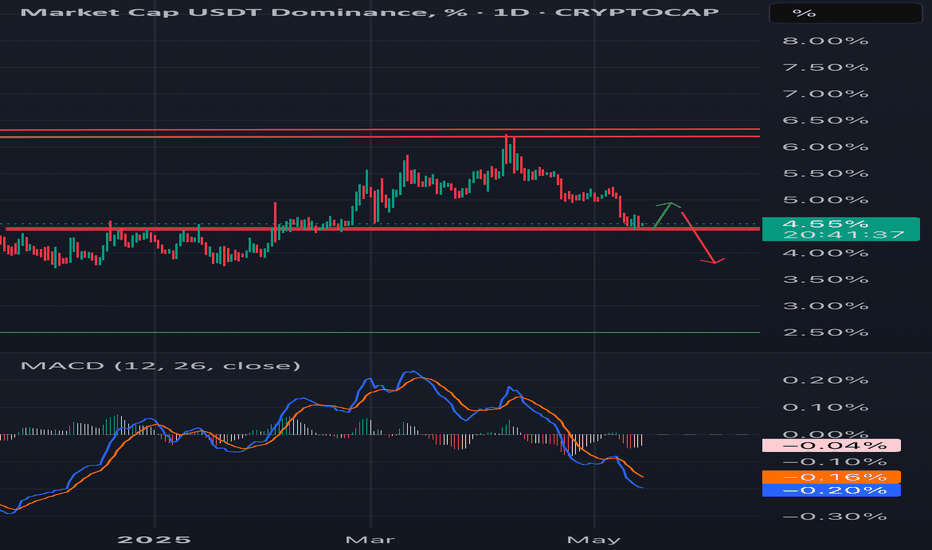Click the May time axis label
This screenshot has height=550, width=932.
point(594,540)
